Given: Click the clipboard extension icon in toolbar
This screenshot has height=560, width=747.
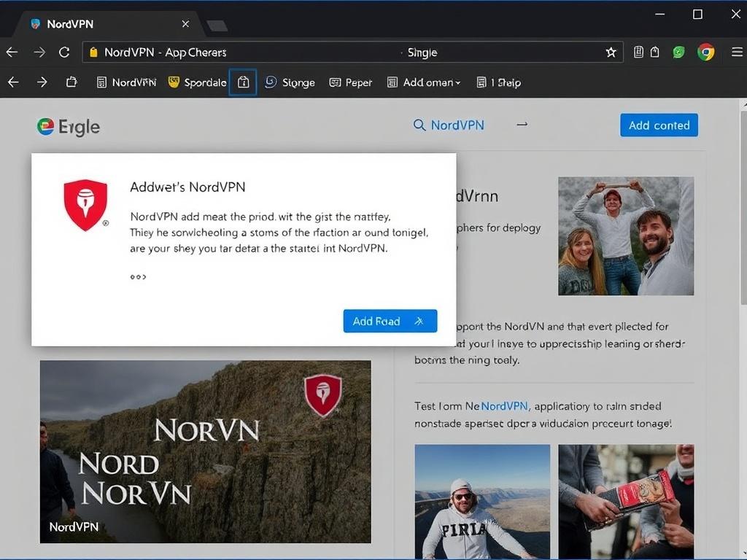Looking at the screenshot, I should [655, 52].
